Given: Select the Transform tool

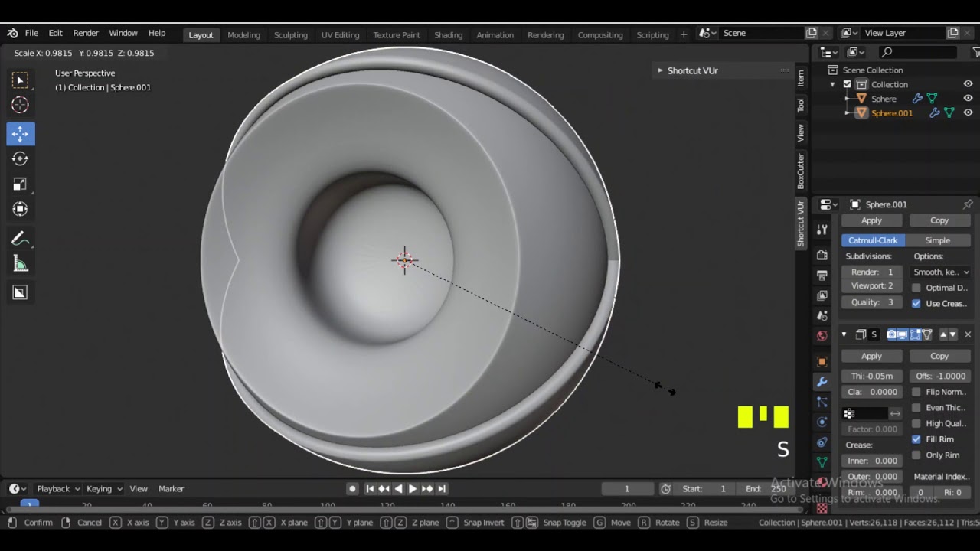Looking at the screenshot, I should coord(20,209).
